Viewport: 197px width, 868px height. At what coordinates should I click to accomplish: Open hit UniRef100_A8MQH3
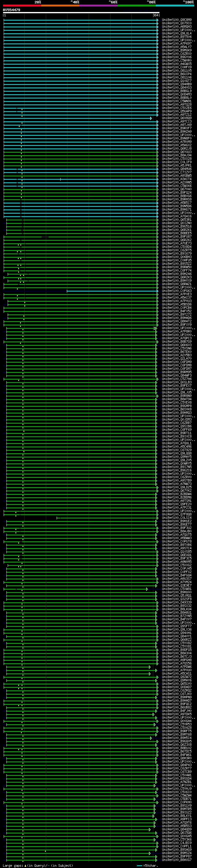pos(177,26)
